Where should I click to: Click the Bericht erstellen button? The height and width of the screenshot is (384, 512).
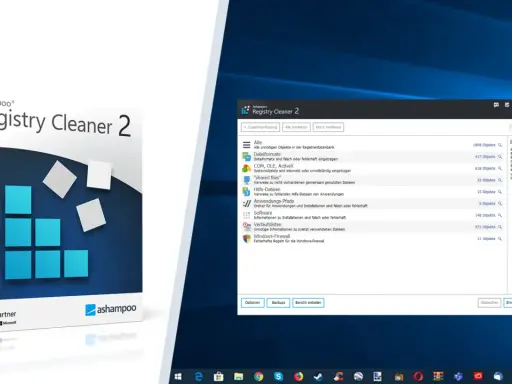click(308, 303)
